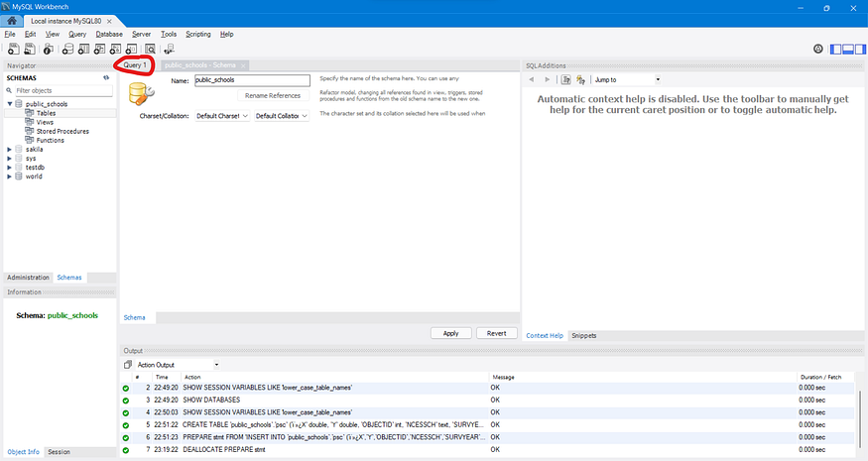Screen dimensions: 868x461
Task: Click the Rename References button
Action: (x=273, y=96)
